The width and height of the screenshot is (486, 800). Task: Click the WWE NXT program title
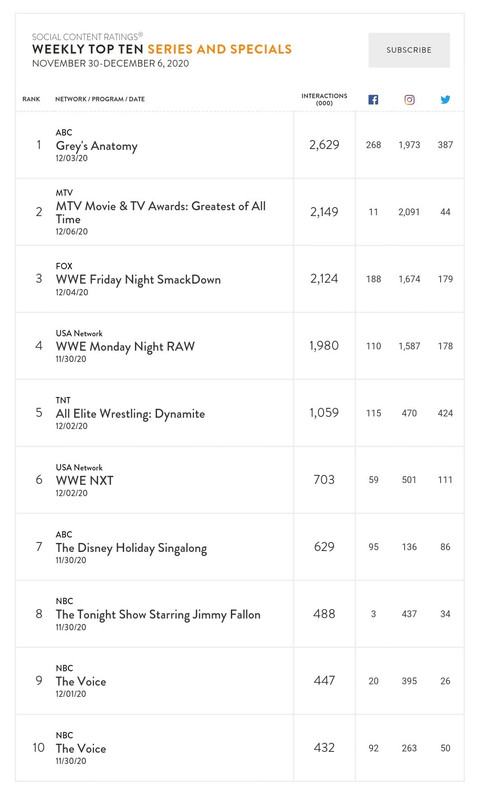[85, 481]
